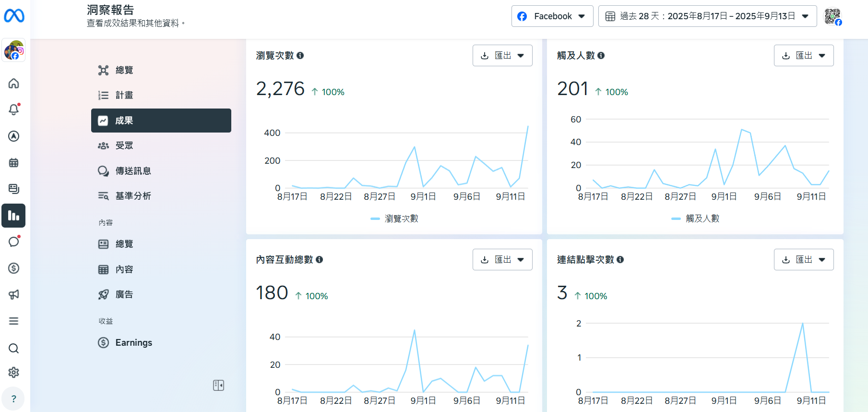Open the Home icon in left rail
Image resolution: width=868 pixels, height=412 pixels.
point(14,84)
